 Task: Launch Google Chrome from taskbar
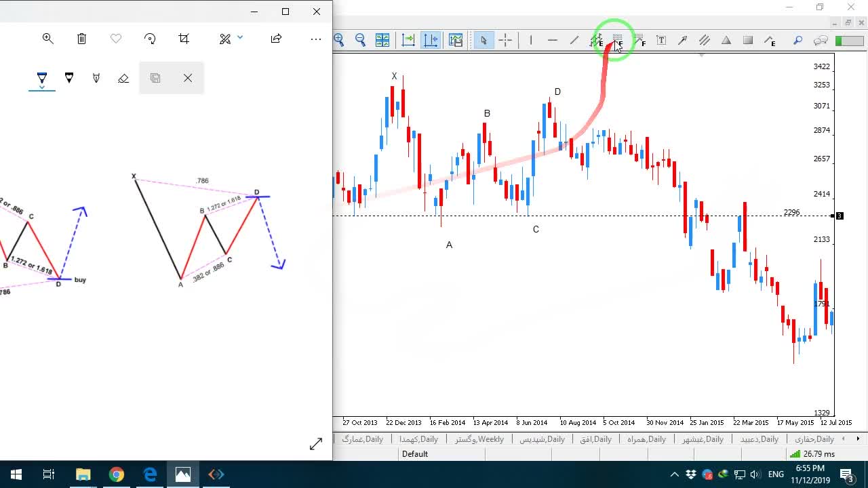[x=116, y=474]
